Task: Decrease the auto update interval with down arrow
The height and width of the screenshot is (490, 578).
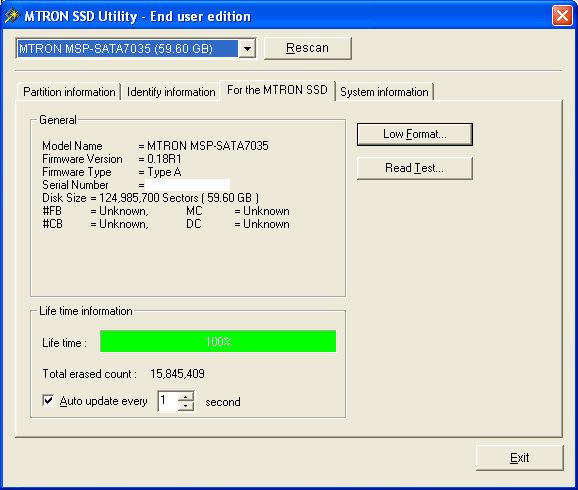Action: [186, 406]
